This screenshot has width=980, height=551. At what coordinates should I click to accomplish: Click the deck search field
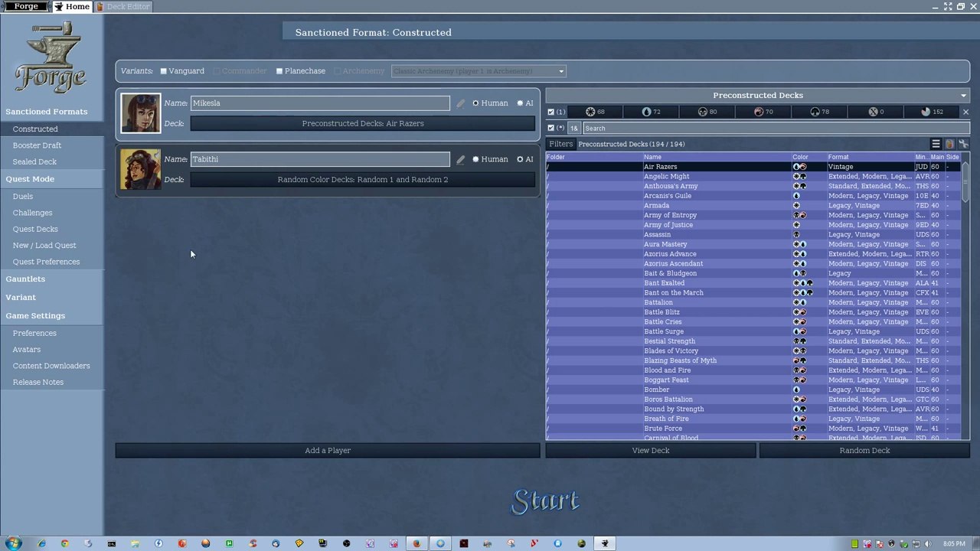coord(775,129)
